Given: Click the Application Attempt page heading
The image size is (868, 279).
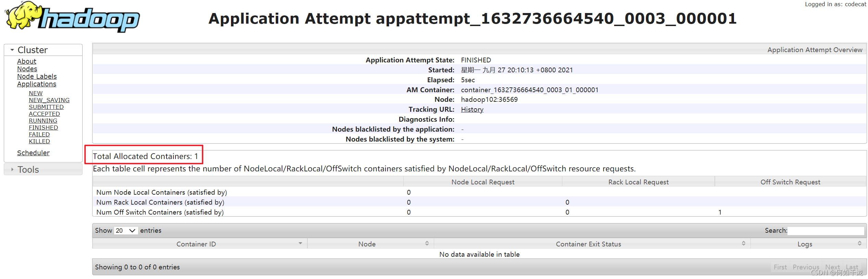Looking at the screenshot, I should pos(473,19).
